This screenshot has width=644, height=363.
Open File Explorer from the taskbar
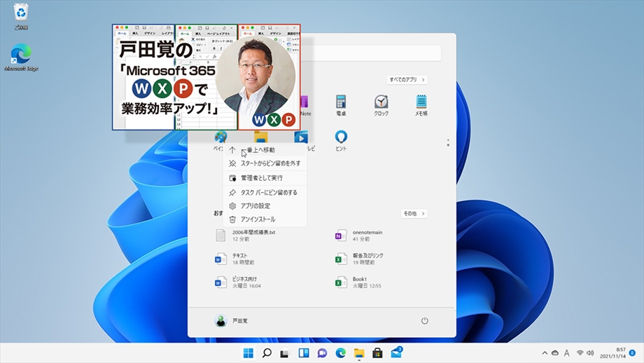(359, 352)
